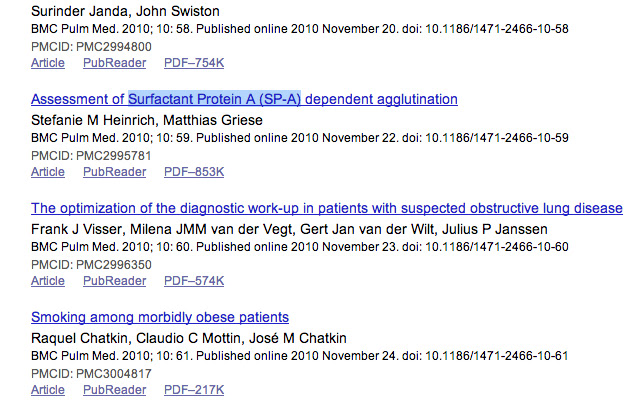Click Article link under PMC2994800
This screenshot has width=640, height=400.
pos(48,63)
